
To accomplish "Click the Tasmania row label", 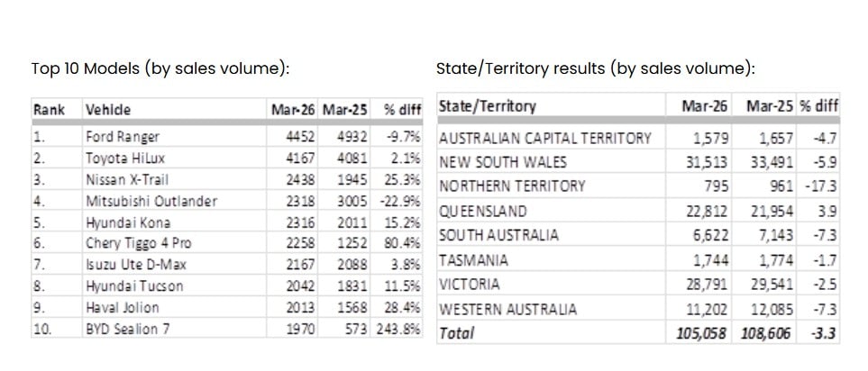I will [473, 260].
